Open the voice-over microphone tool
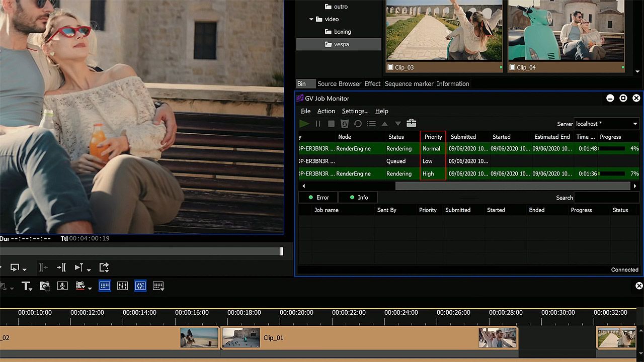The image size is (644, 362). [62, 286]
